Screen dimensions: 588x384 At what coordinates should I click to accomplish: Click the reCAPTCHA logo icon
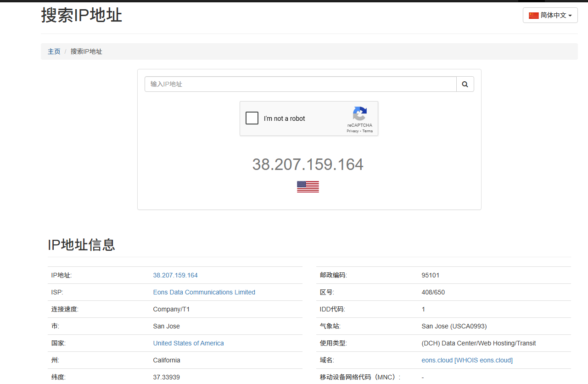359,114
